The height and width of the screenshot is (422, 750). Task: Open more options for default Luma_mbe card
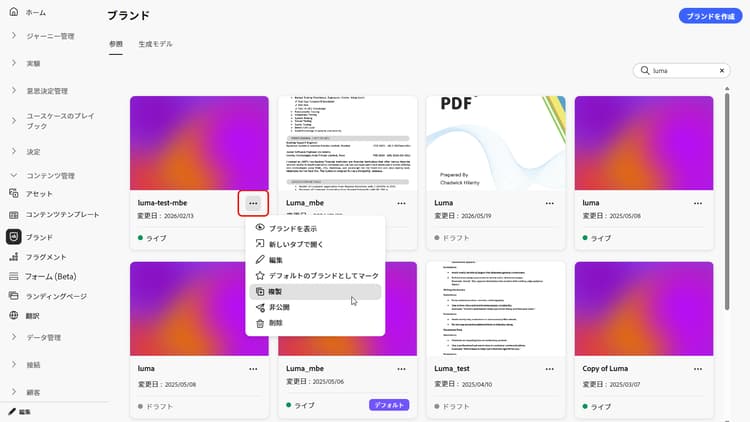[401, 369]
